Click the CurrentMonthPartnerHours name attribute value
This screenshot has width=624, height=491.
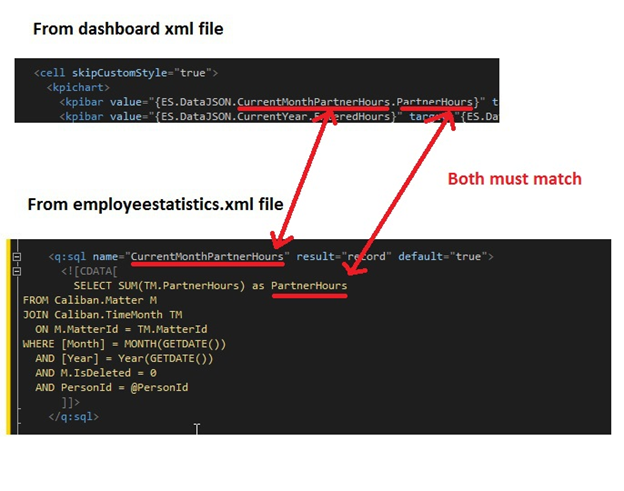[x=207, y=257]
